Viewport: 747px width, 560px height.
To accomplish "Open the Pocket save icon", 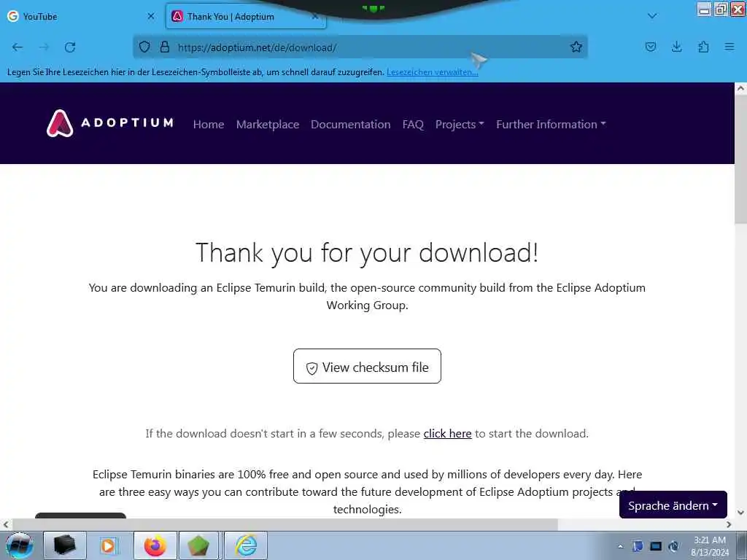I will coord(650,47).
